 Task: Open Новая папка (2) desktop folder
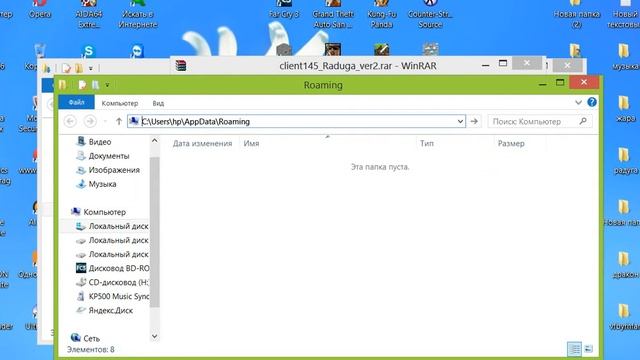click(x=576, y=14)
